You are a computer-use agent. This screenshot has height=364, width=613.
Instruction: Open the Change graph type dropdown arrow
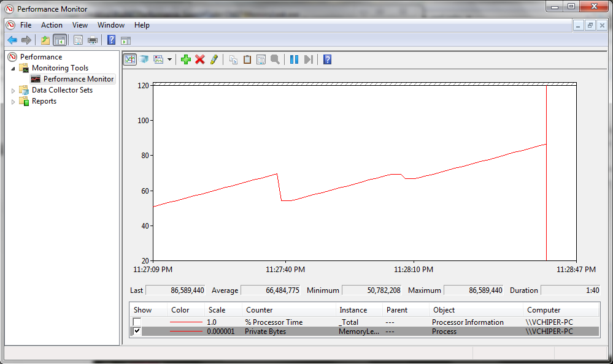coord(169,59)
